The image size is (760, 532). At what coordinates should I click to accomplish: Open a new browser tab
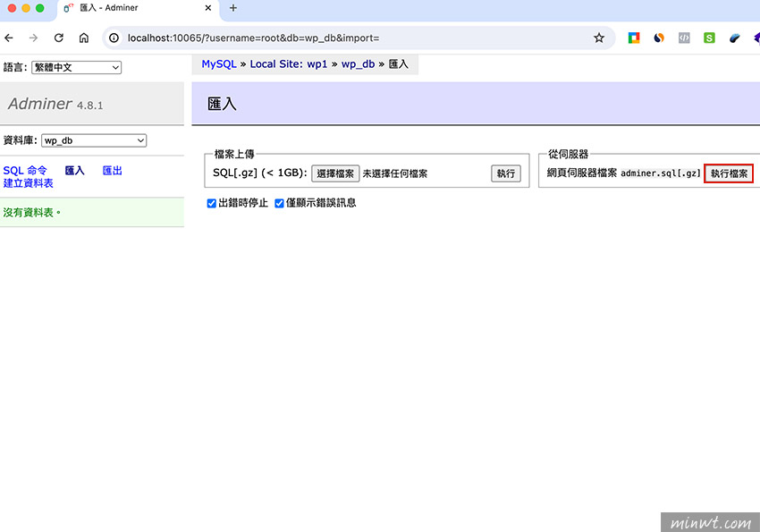[x=233, y=8]
